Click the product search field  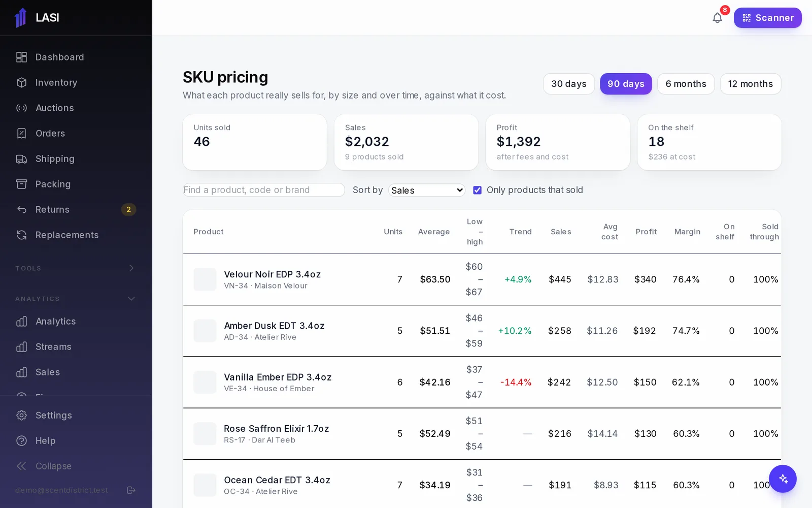264,190
